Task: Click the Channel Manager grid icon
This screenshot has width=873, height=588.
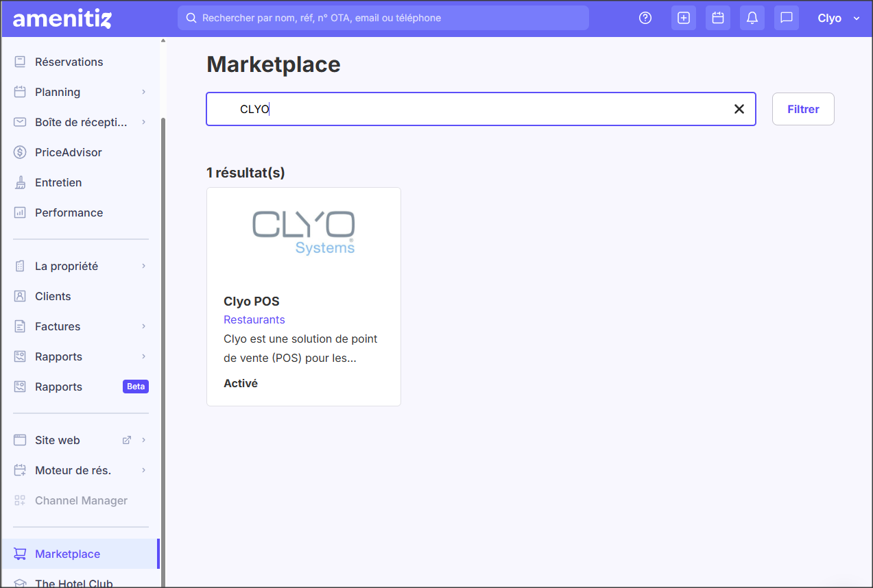Action: [x=20, y=500]
